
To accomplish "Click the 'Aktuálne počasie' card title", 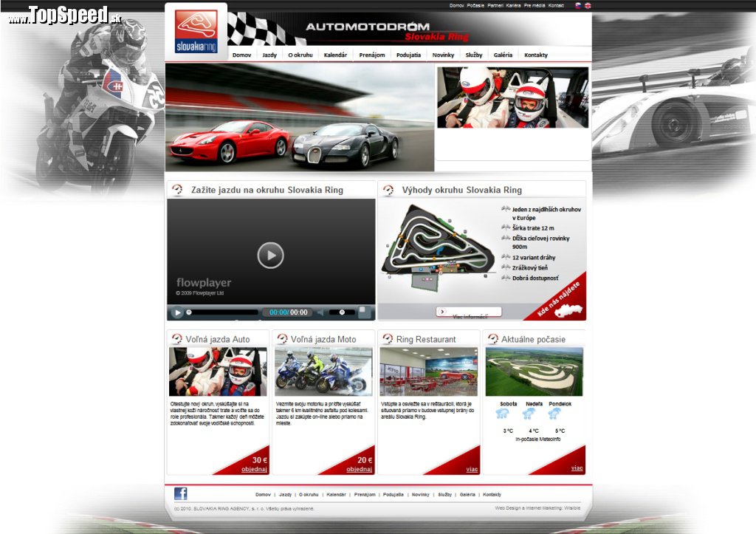I will point(533,340).
